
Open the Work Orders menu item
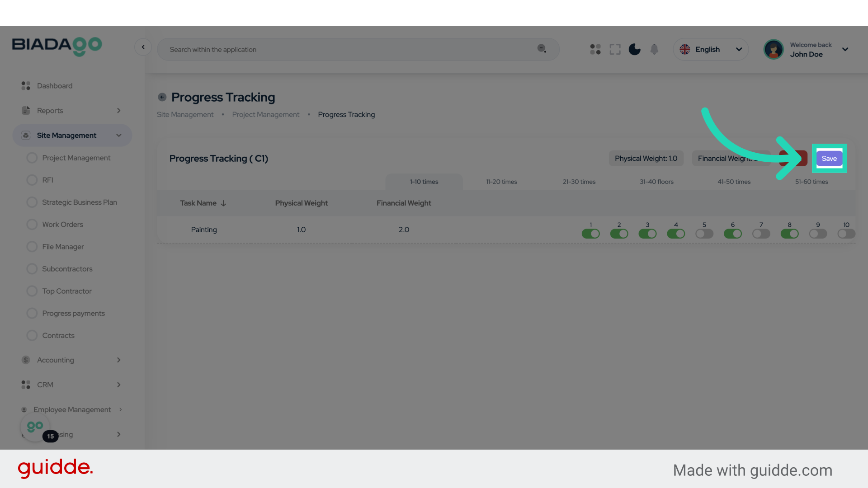pyautogui.click(x=62, y=225)
